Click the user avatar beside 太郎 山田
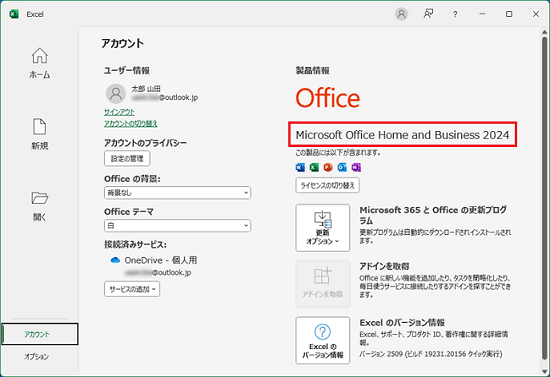The width and height of the screenshot is (550, 377). (x=116, y=93)
